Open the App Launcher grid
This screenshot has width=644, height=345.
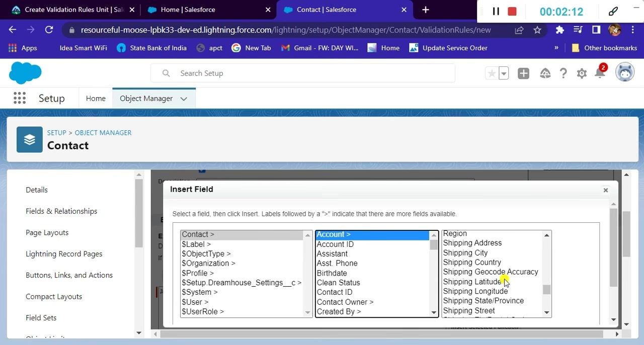(x=20, y=98)
